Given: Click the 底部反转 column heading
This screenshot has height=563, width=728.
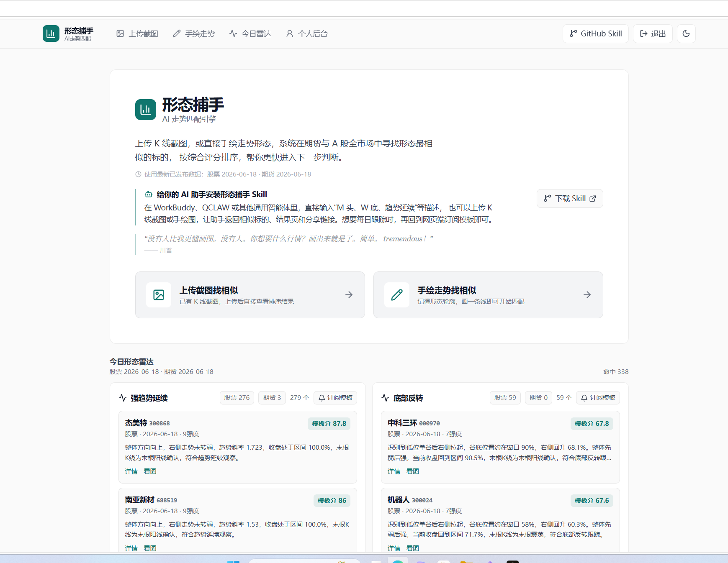Looking at the screenshot, I should coord(408,398).
